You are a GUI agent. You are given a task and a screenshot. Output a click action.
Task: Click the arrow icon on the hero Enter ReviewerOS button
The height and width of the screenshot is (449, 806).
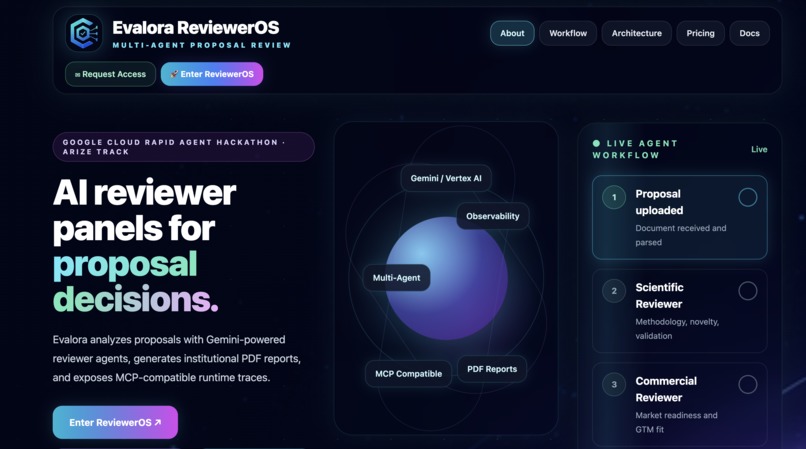[158, 422]
